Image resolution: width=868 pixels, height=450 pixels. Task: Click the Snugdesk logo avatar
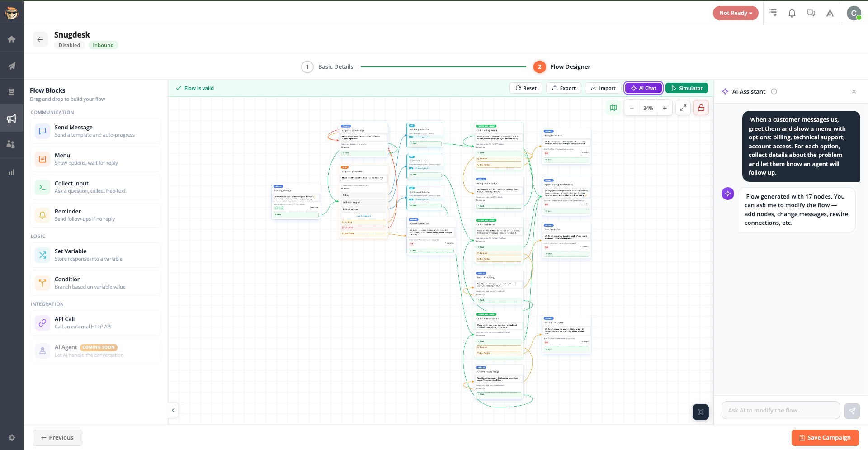(x=12, y=13)
